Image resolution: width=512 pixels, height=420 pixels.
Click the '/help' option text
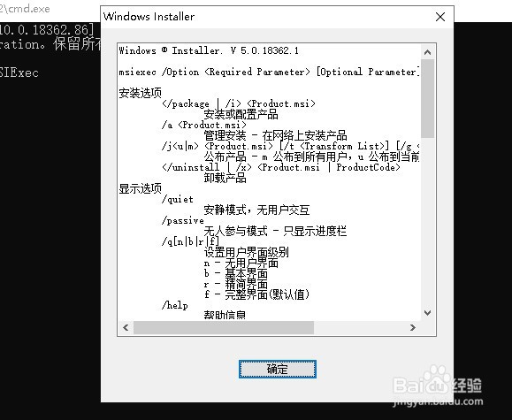click(x=175, y=306)
